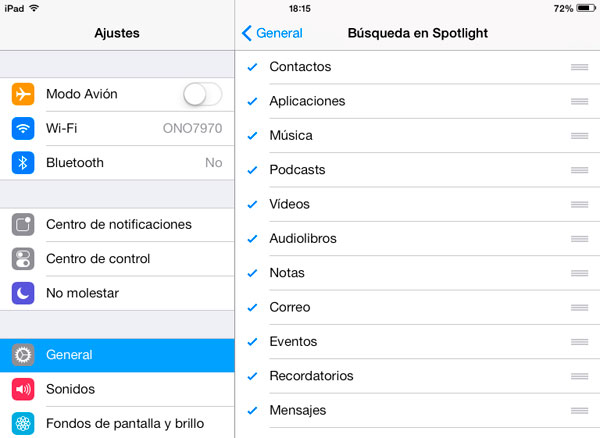600x438 pixels.
Task: Tap the General gear icon
Action: (x=23, y=355)
